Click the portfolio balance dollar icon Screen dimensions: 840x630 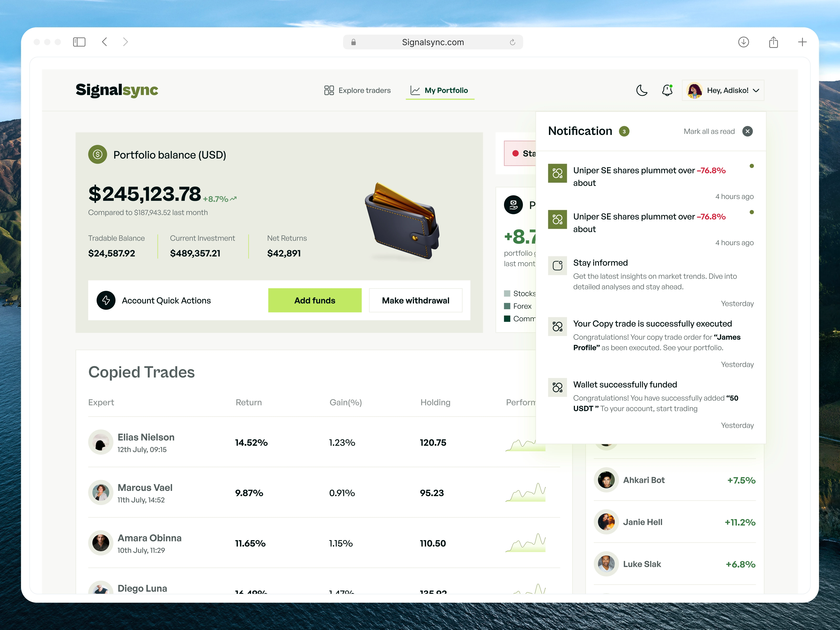click(x=98, y=155)
